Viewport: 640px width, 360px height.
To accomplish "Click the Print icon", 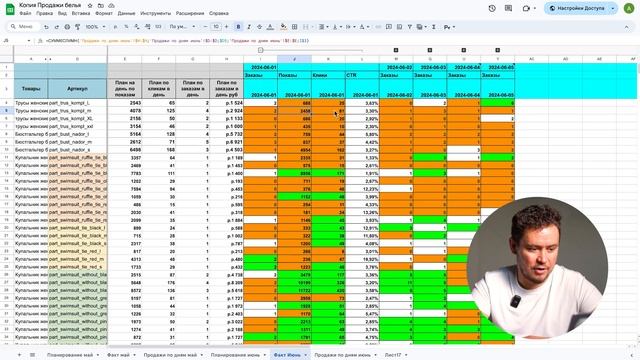I will click(x=67, y=27).
